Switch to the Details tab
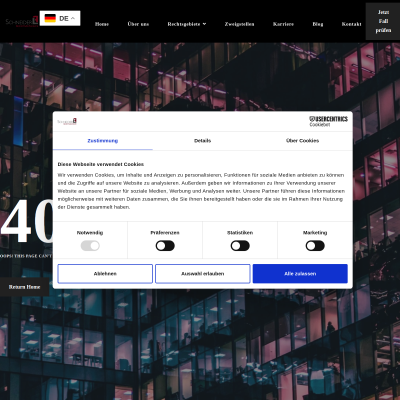400x400 pixels. [x=203, y=141]
